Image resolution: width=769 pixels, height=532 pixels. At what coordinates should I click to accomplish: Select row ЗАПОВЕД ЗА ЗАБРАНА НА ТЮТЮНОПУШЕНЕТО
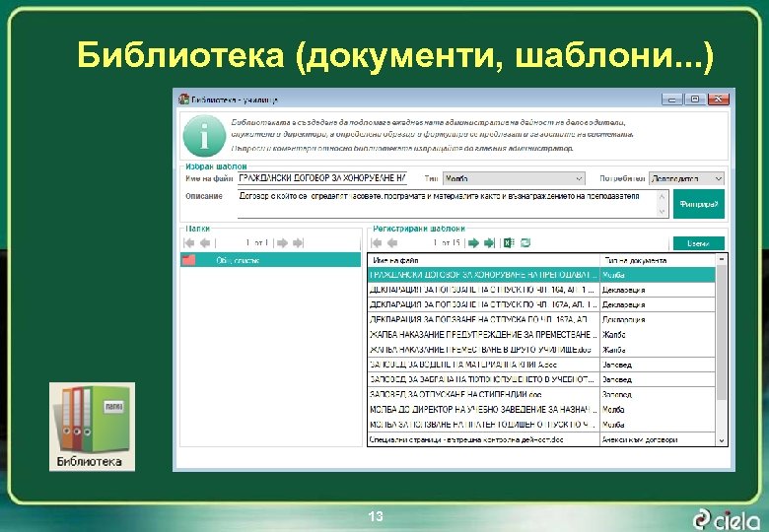pos(541,379)
